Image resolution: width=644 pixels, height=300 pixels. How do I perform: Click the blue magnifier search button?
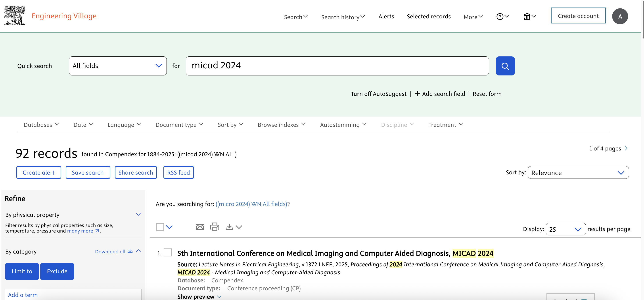pyautogui.click(x=505, y=66)
